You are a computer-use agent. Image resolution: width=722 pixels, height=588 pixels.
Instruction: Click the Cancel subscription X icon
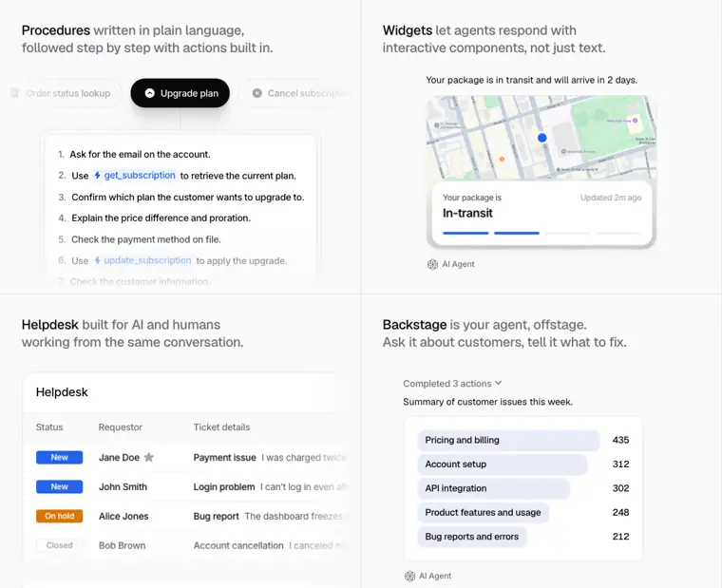point(256,93)
